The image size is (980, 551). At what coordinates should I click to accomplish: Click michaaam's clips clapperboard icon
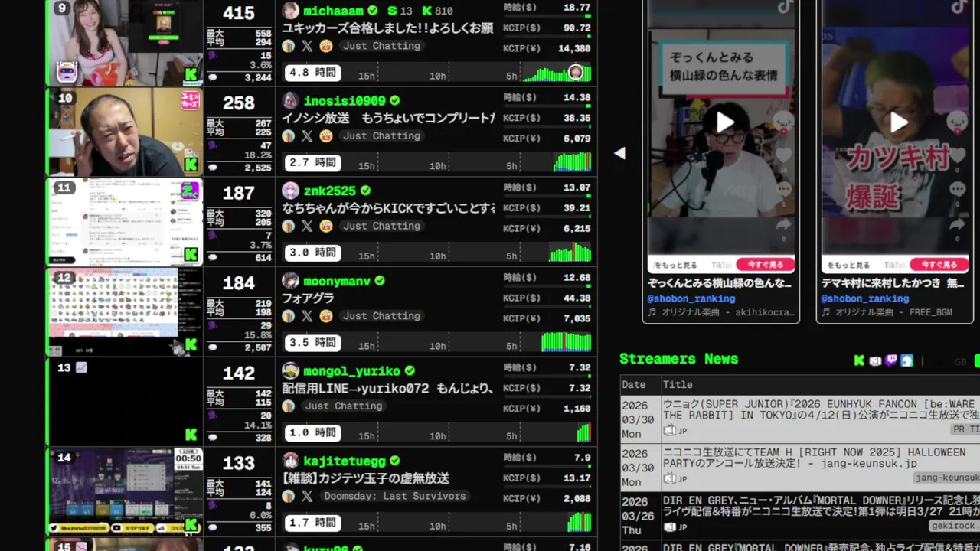pos(326,46)
